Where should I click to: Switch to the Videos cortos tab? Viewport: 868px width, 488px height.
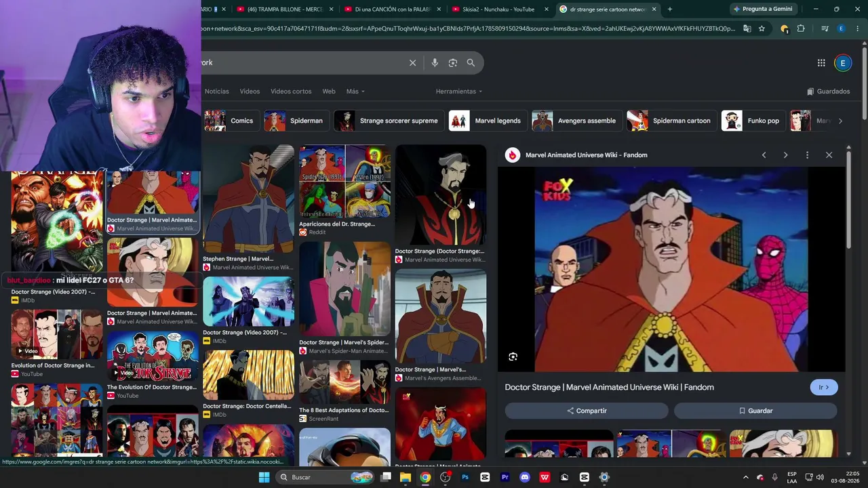tap(291, 91)
